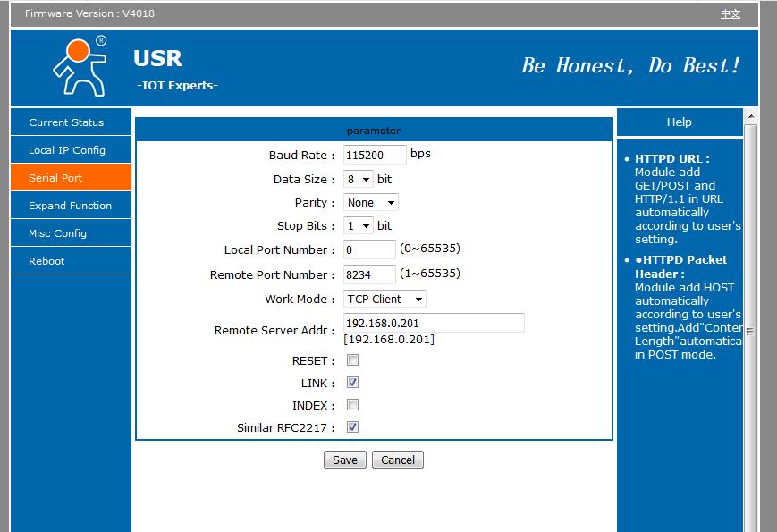
Task: Click the Reboot menu entry
Action: (71, 260)
